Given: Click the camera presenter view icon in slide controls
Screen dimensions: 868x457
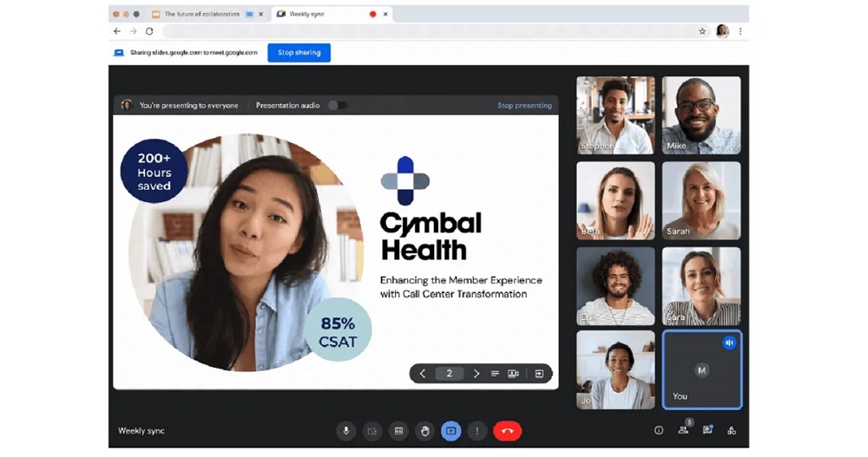Looking at the screenshot, I should coord(513,374).
